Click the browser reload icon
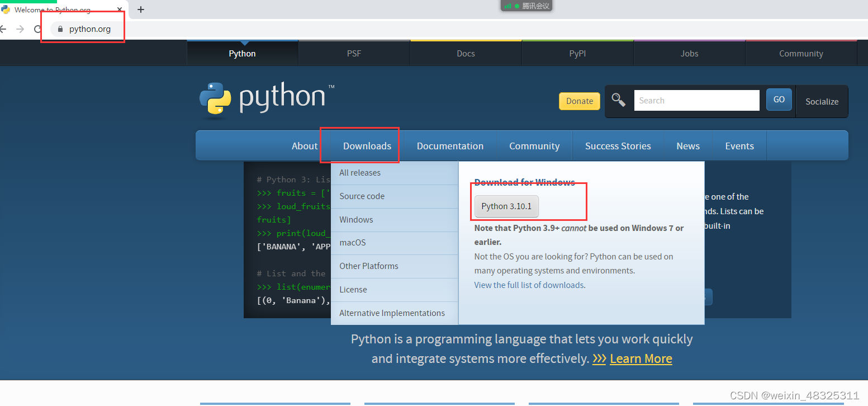 (37, 29)
